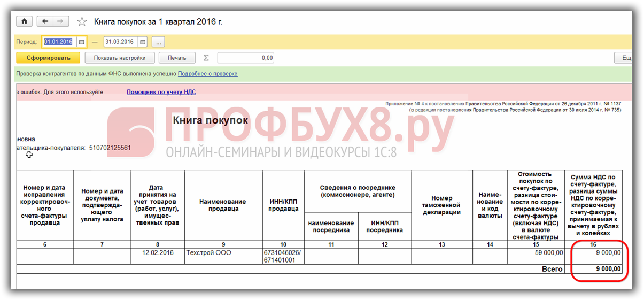Go back with the left arrow

(x=45, y=21)
